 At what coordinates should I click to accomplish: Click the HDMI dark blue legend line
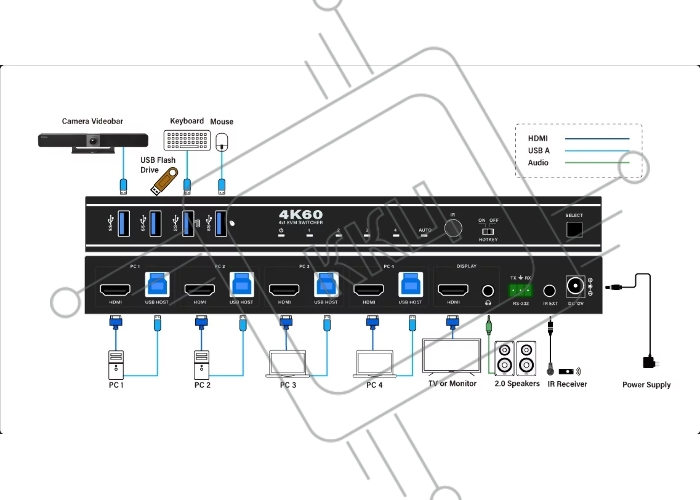point(597,138)
